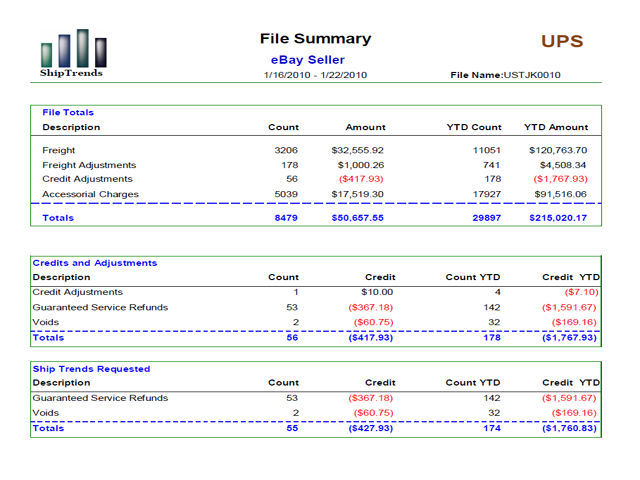Select Accessorial YTD amount $91,516.06
Viewport: 640px width, 480px height.
click(x=560, y=194)
